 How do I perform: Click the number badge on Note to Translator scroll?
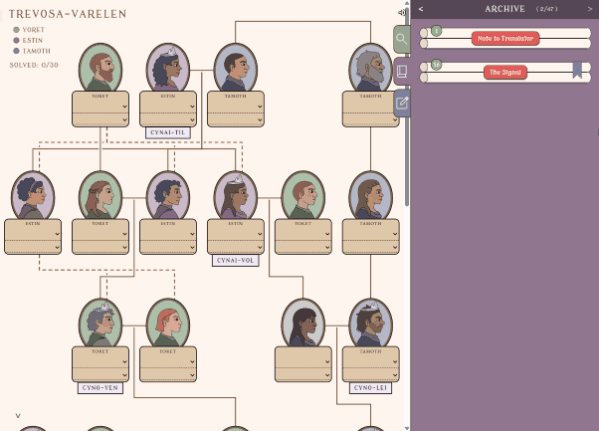click(436, 31)
